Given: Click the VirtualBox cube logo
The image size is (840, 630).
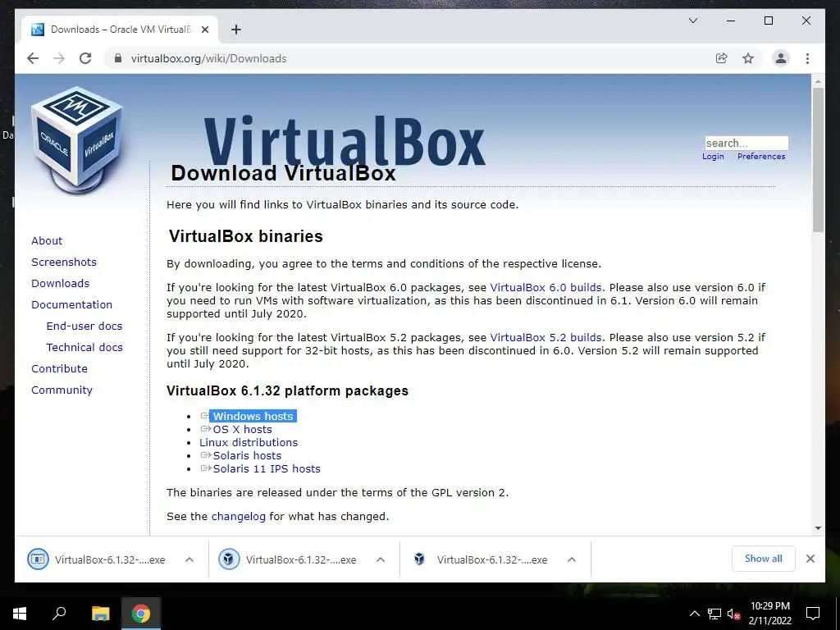Looking at the screenshot, I should pos(77,140).
